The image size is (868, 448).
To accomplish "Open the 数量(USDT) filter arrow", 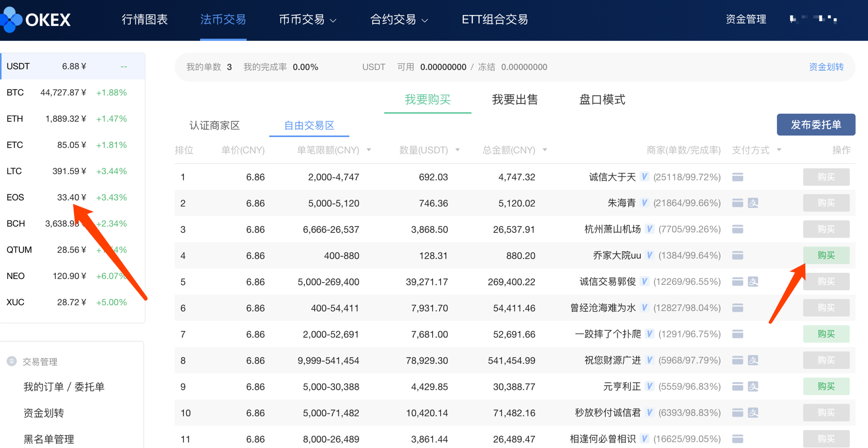I will (458, 150).
